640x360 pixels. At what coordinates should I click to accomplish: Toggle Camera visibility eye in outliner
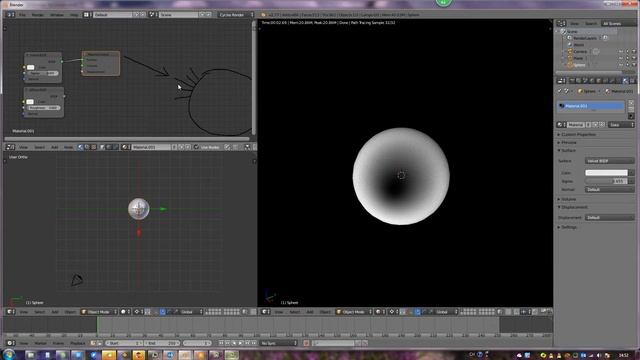point(621,52)
